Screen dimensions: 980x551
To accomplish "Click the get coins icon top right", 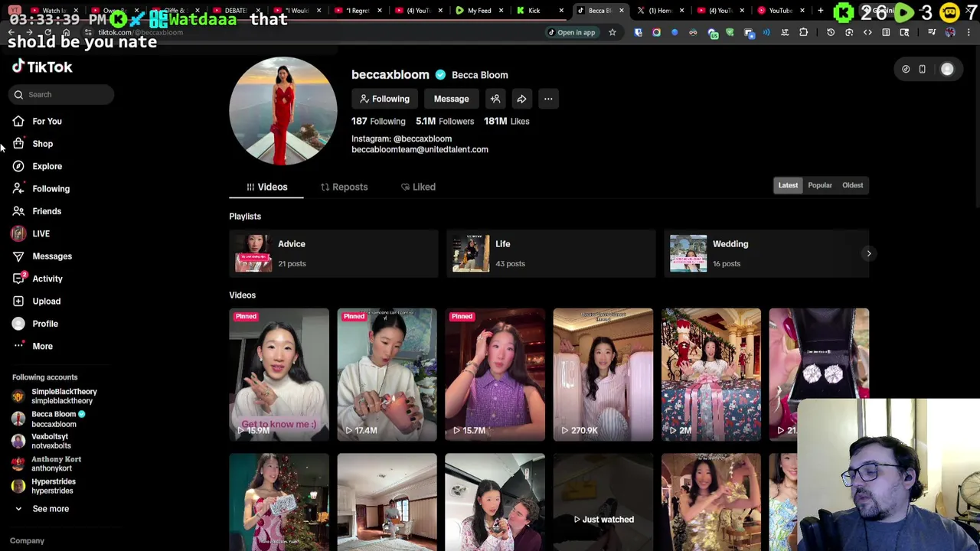I will tap(906, 69).
